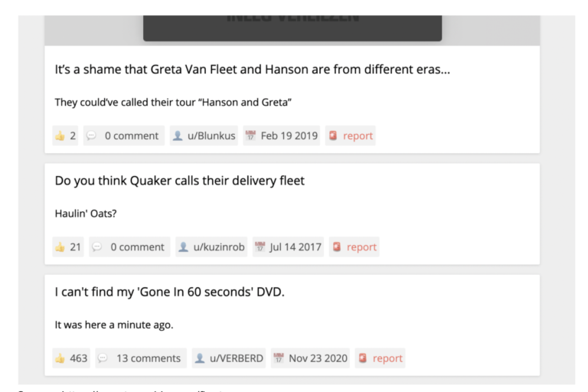Open u/Blunkus user profile

coord(211,136)
